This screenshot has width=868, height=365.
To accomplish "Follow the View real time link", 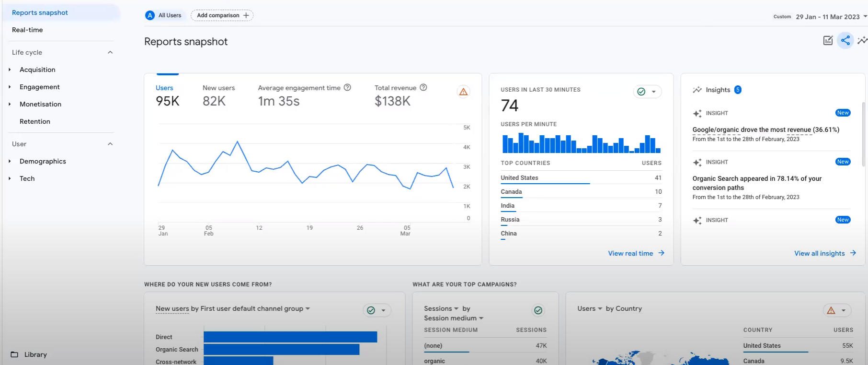I will 636,253.
